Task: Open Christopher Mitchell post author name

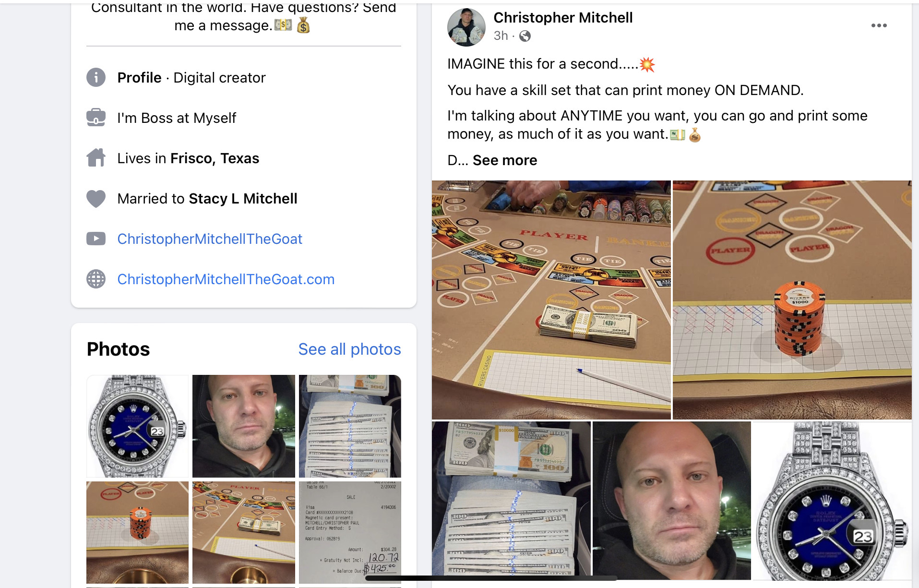Action: click(563, 18)
